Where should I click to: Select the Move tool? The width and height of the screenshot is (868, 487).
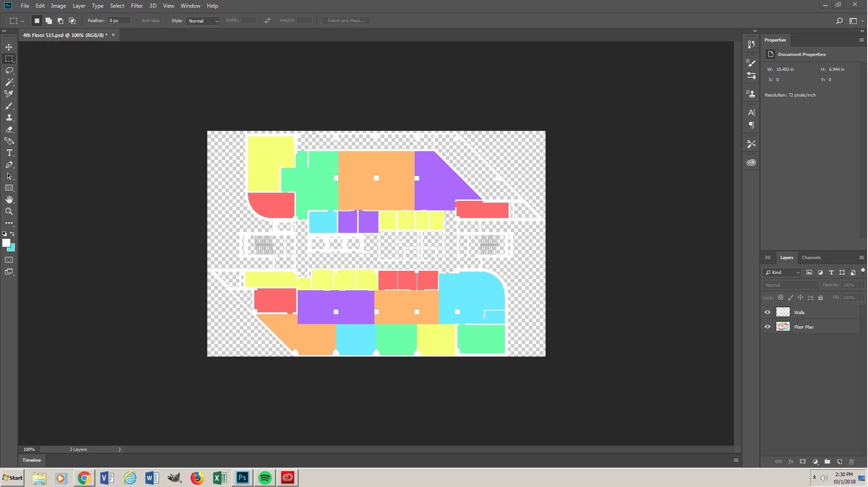[x=9, y=47]
